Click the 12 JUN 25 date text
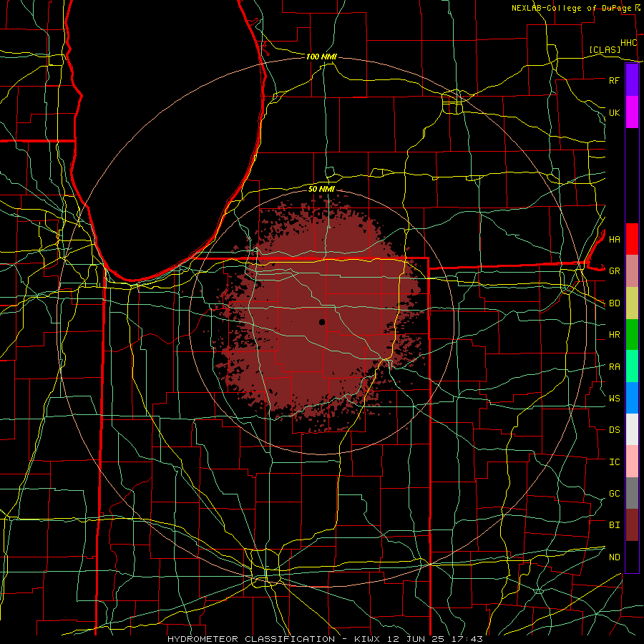644x644 pixels. click(x=416, y=639)
